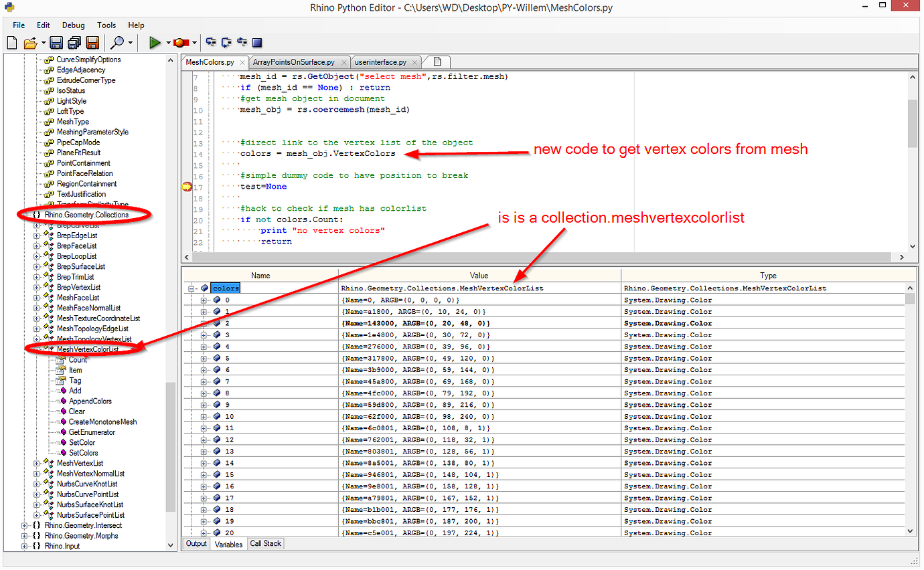Click the Step Over debugging icon
The width and height of the screenshot is (924, 570).
coord(226,41)
